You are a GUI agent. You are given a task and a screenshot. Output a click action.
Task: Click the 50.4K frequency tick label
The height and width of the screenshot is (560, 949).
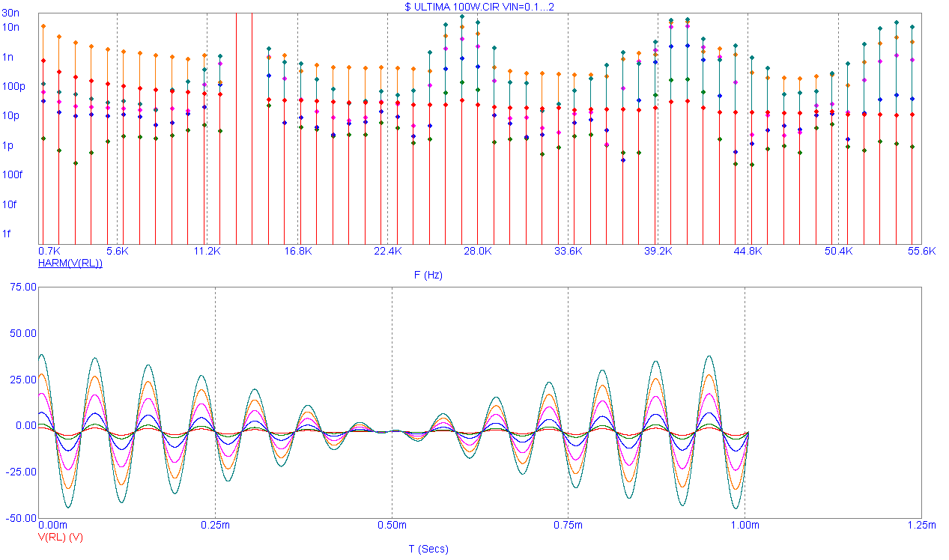click(838, 251)
